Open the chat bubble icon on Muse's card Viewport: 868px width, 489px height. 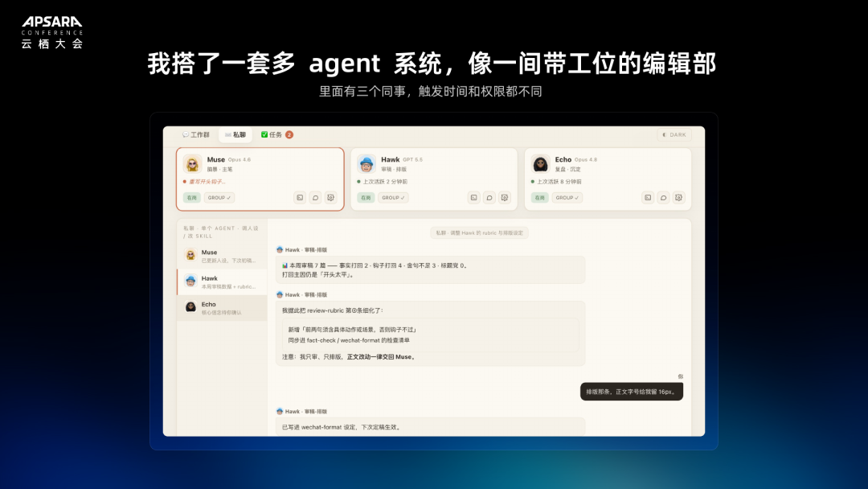[x=315, y=198]
